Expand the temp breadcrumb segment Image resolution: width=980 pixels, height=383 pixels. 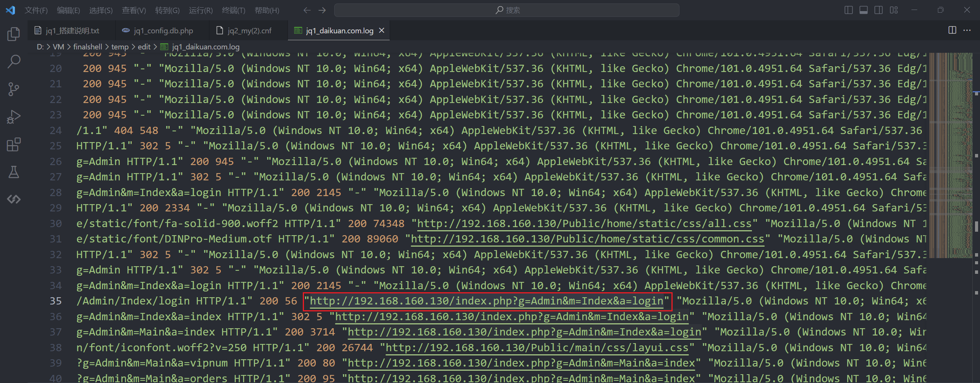pos(120,47)
